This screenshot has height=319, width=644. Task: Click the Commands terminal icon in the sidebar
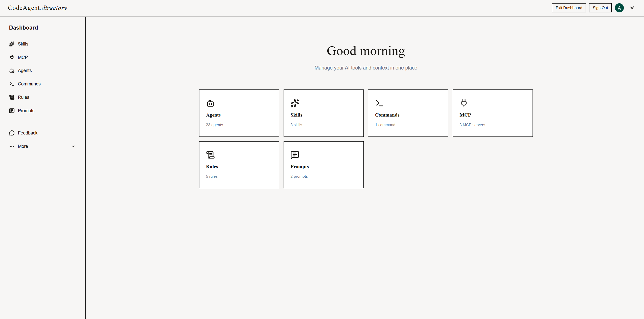click(12, 84)
